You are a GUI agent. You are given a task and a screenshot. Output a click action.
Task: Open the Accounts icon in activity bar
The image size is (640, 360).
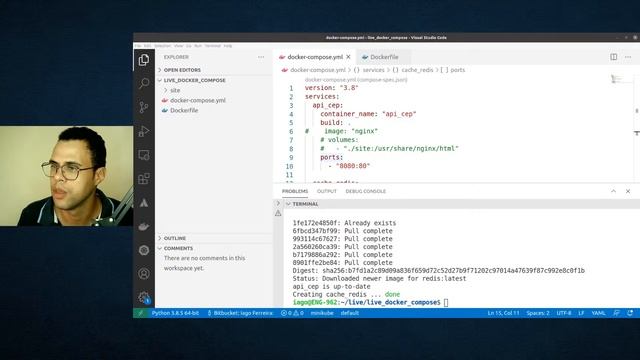click(144, 273)
